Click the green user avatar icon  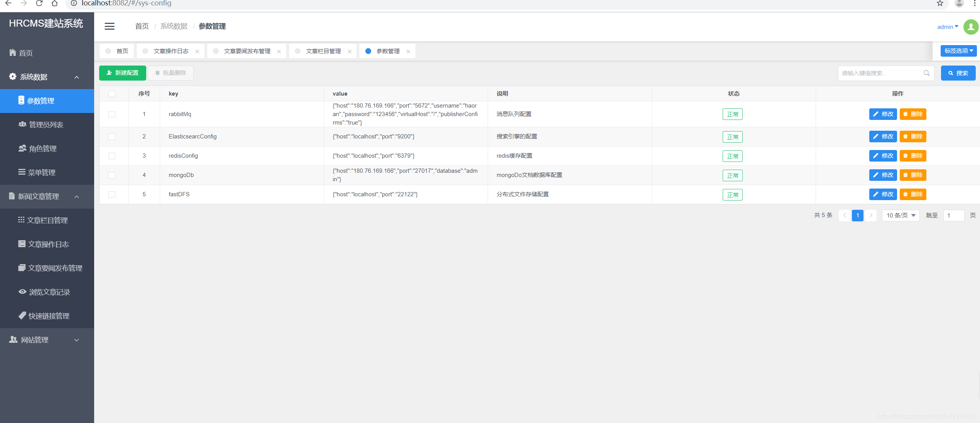pos(971,27)
